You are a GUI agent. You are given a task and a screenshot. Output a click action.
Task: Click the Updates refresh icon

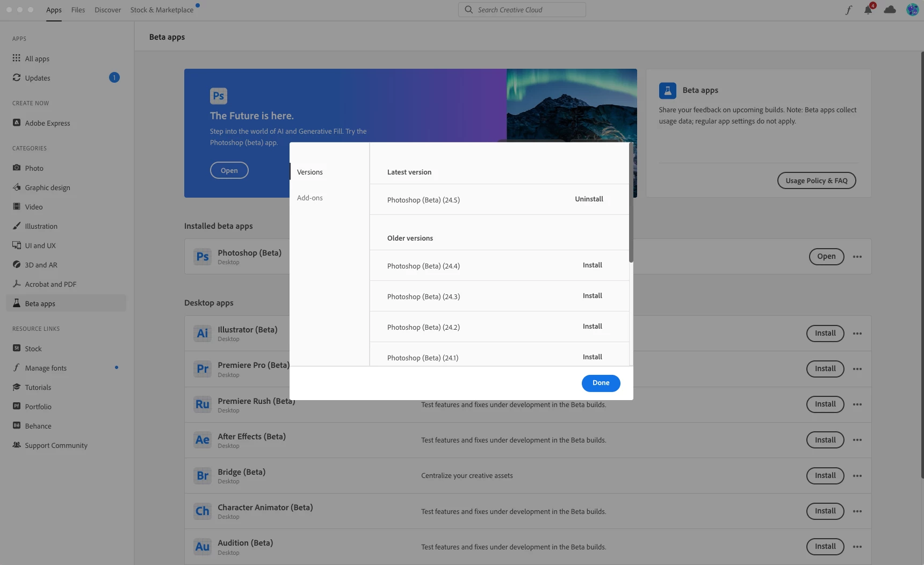click(17, 77)
